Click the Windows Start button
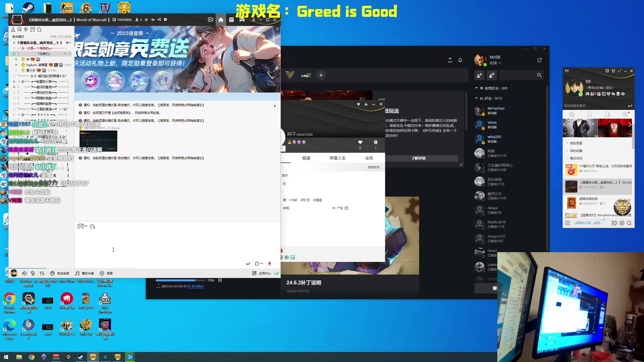The height and width of the screenshot is (362, 644). click(x=6, y=357)
